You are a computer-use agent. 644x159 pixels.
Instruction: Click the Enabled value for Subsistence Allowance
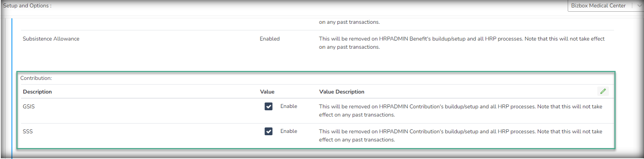point(269,39)
